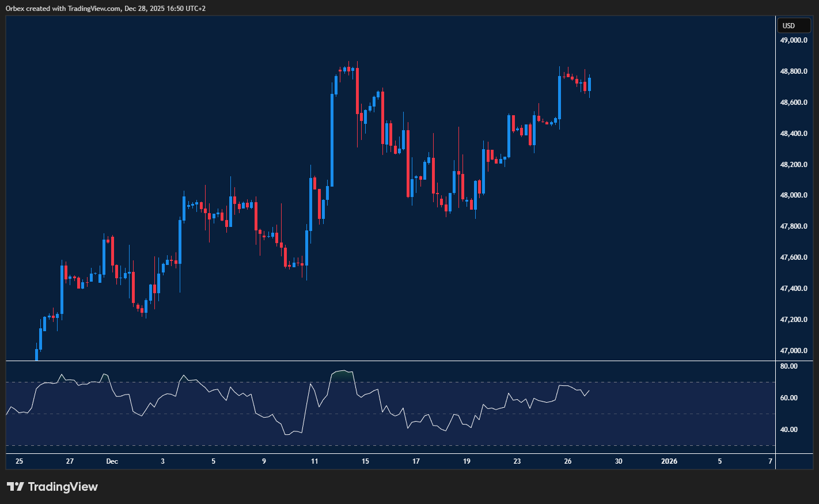Click the 15 date label on time axis
819x504 pixels.
(365, 461)
